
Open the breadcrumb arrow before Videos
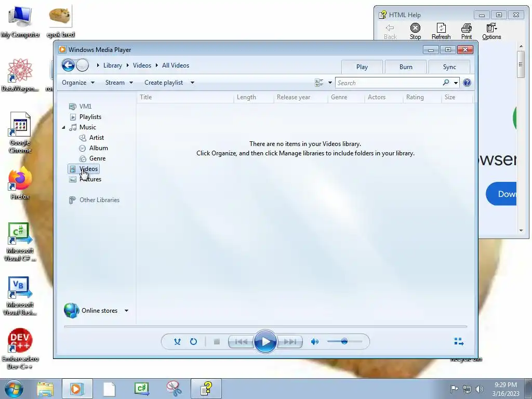coord(128,65)
